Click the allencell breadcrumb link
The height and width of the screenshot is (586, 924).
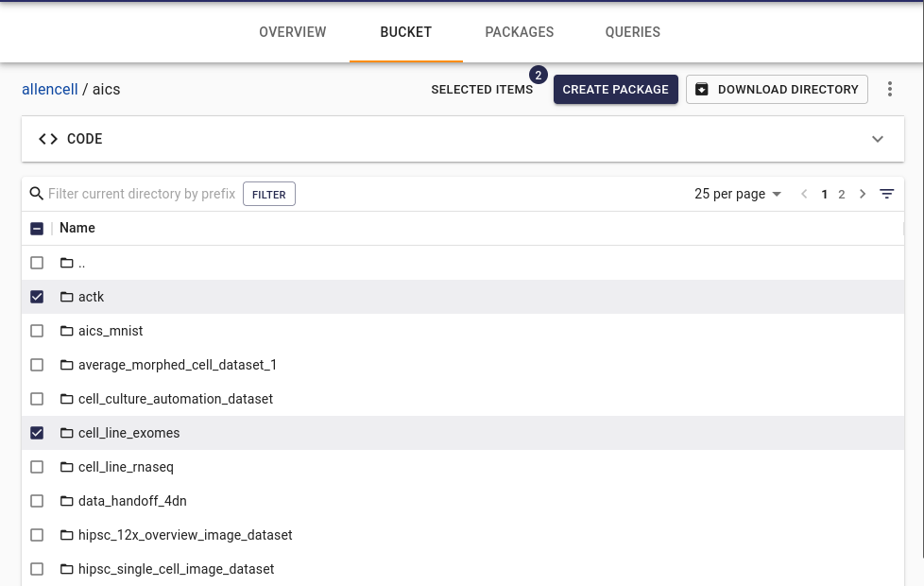point(49,90)
